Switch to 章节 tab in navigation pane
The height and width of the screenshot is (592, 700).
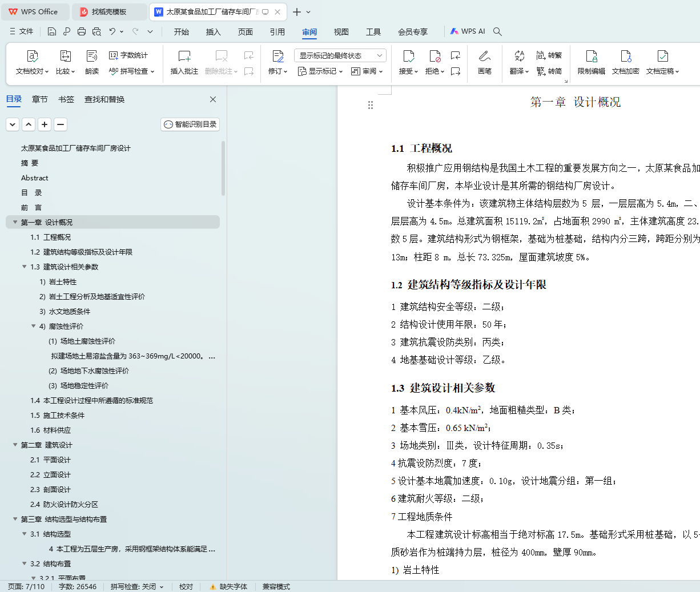[40, 99]
